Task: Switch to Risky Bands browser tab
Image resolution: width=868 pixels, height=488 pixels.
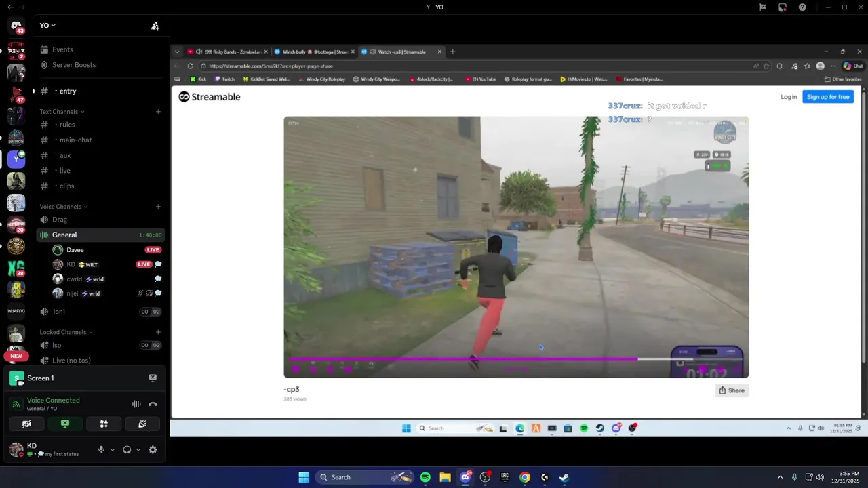Action: (x=228, y=52)
